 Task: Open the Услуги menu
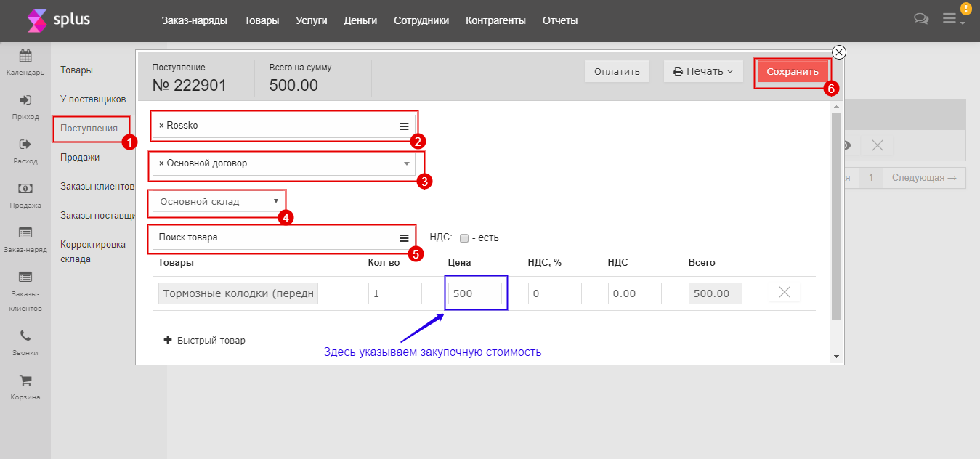coord(312,20)
